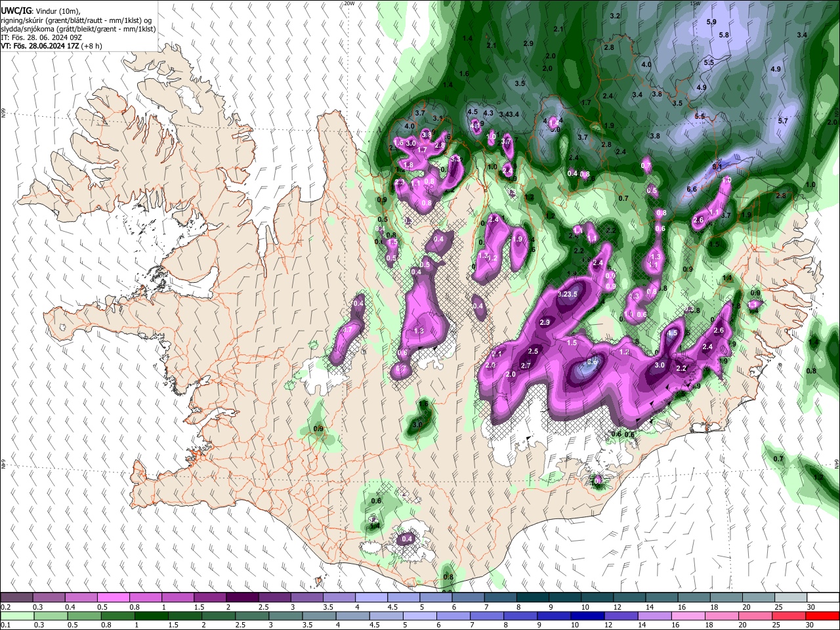The image size is (840, 630).
Task: Click the 6.6 rain value on the map
Action: (692, 189)
